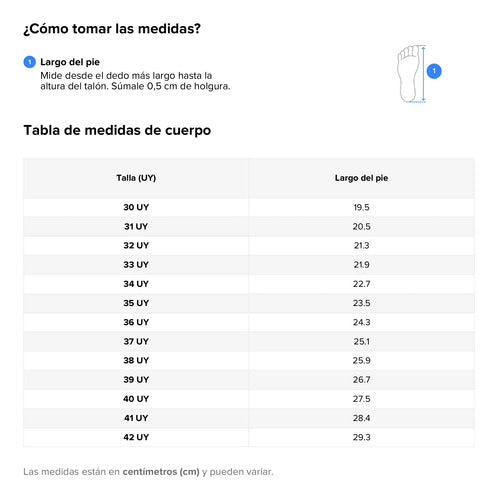Click the 42 UY size cell

tap(136, 437)
